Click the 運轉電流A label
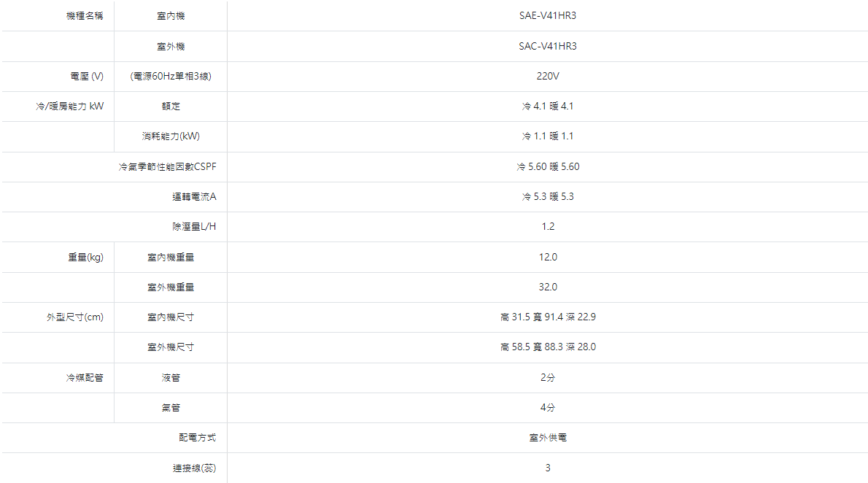 point(194,197)
